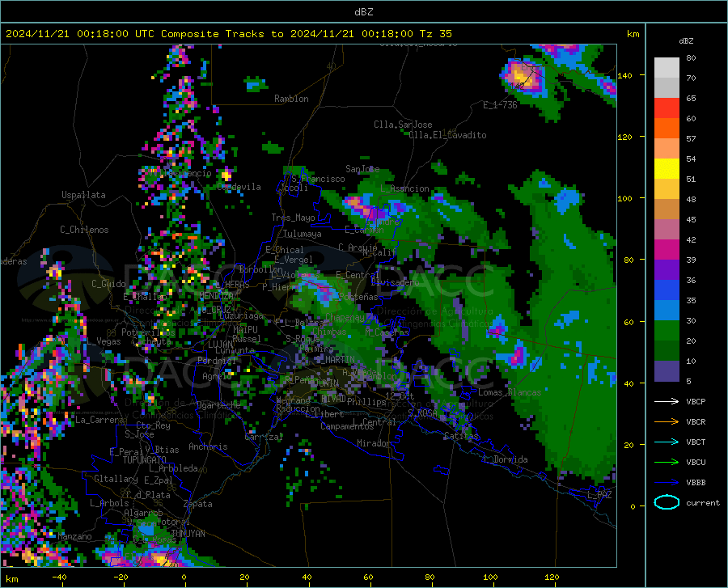Select the dark purple 5 dBZ swatch

point(667,371)
